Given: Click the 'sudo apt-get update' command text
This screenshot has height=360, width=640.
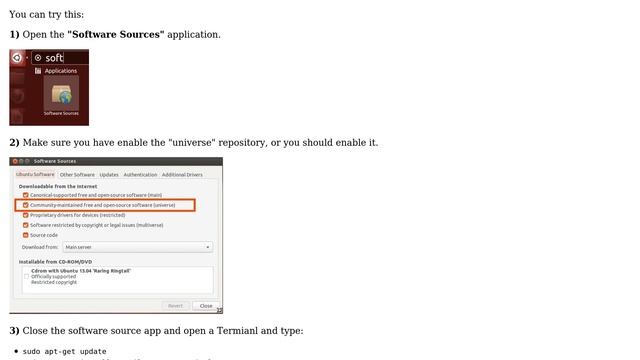Looking at the screenshot, I should 64,351.
